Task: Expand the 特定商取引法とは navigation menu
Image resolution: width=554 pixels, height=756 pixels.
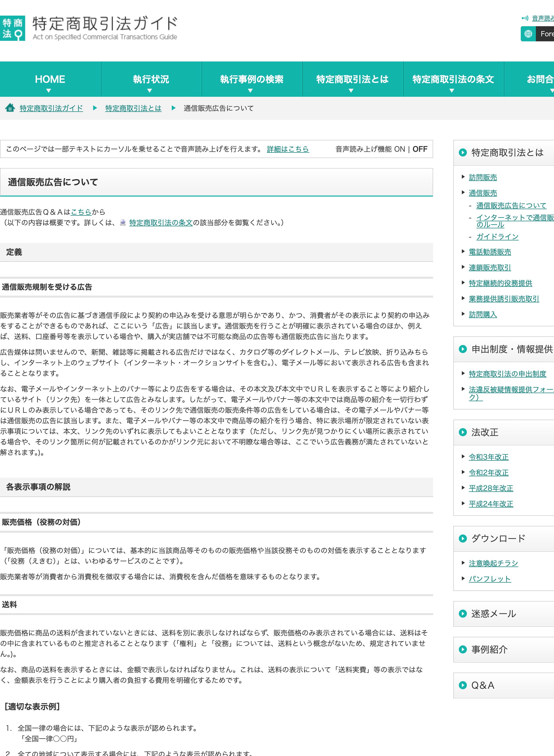Action: (353, 80)
